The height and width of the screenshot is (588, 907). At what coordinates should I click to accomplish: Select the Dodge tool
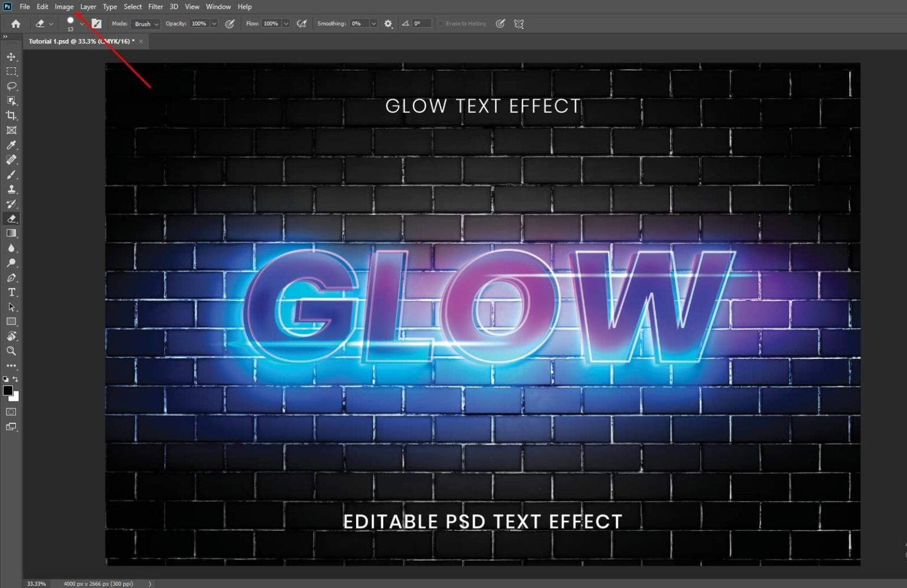pyautogui.click(x=11, y=263)
